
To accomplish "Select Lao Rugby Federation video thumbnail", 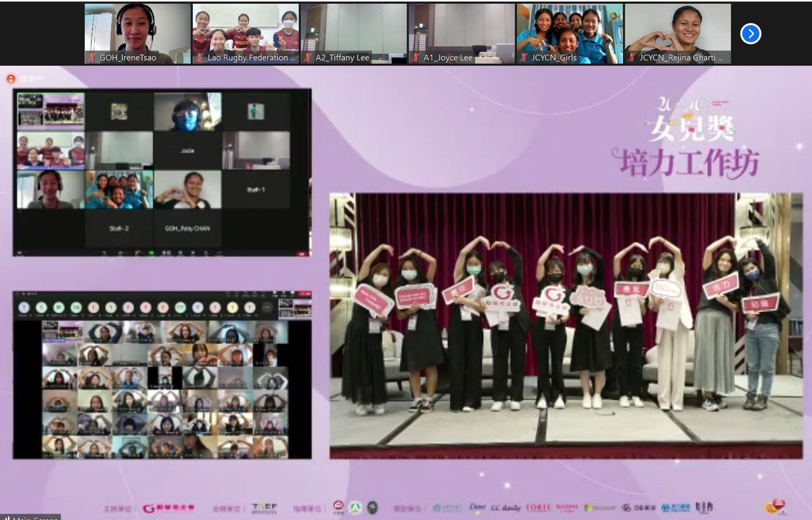I will (x=246, y=33).
